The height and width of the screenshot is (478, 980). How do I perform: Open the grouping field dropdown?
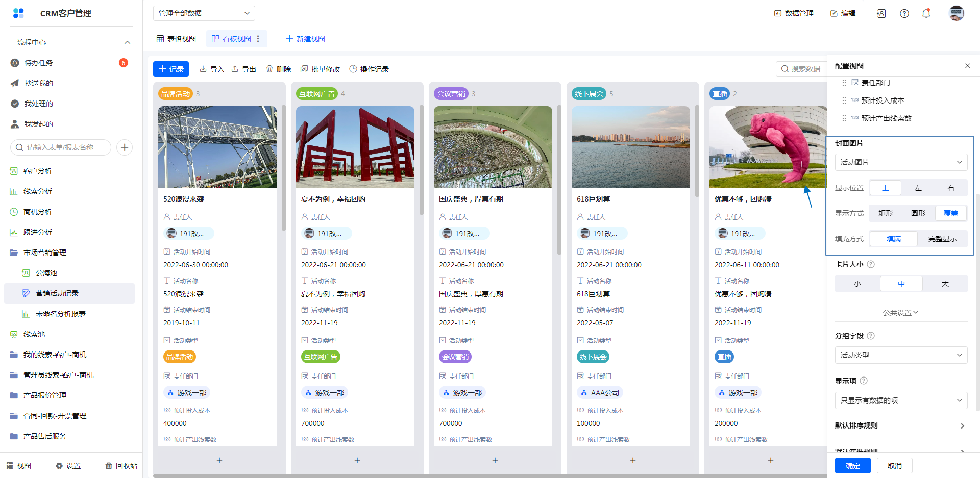click(901, 355)
